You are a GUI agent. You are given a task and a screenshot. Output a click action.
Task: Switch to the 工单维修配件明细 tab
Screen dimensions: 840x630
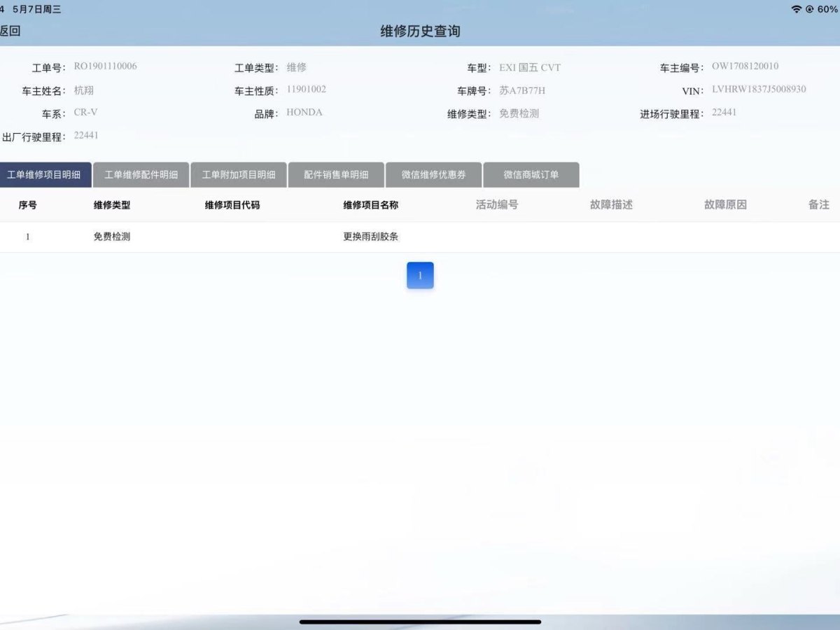tap(141, 175)
